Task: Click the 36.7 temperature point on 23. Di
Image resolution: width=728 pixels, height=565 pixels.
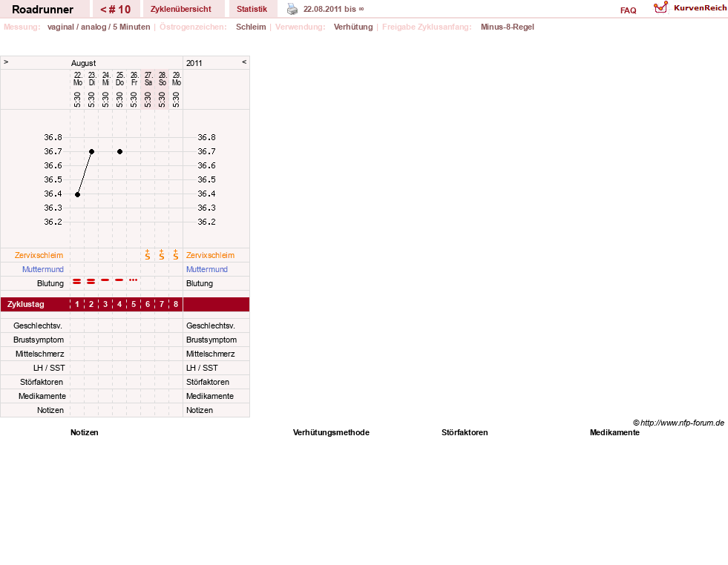Action: pyautogui.click(x=91, y=152)
